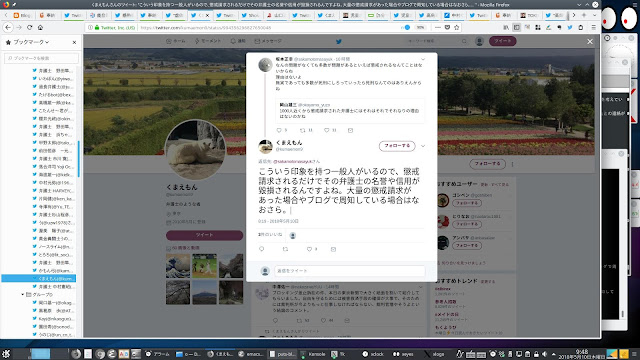
Task: Search bookmarks in the sidebar field
Action: point(41,58)
